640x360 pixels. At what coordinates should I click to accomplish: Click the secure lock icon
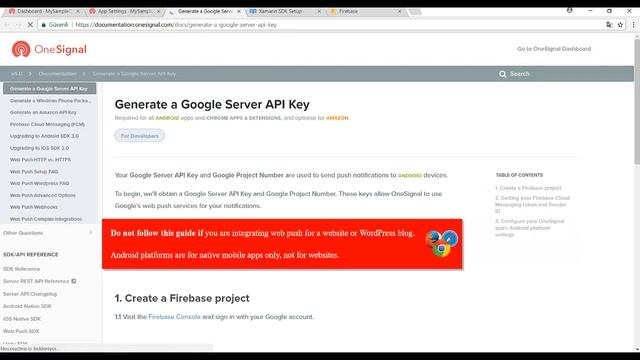point(44,25)
